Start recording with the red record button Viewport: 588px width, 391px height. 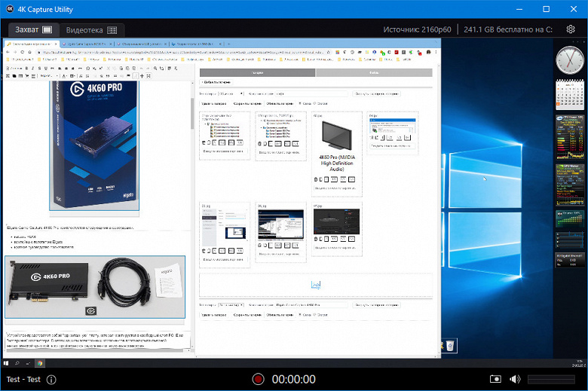(258, 379)
